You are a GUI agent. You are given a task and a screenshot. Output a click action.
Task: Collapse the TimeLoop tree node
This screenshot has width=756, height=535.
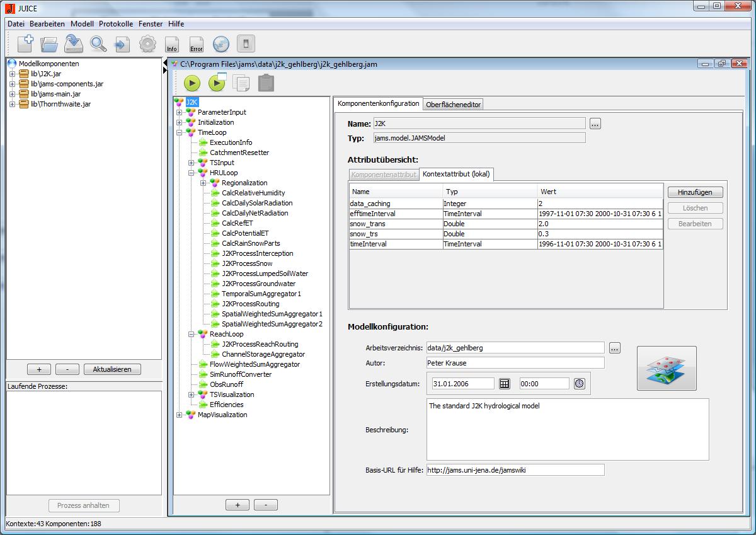pos(180,133)
